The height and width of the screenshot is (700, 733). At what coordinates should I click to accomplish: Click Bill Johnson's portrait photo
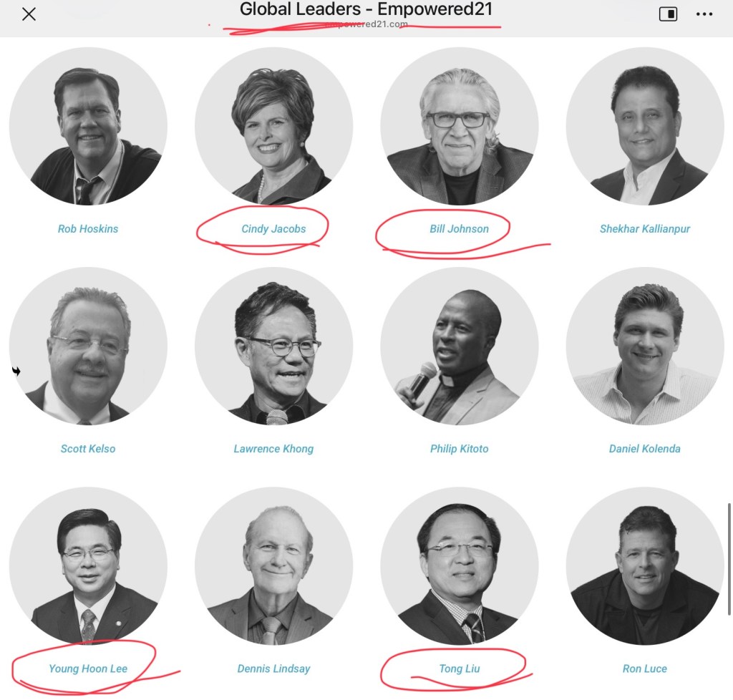click(x=459, y=126)
